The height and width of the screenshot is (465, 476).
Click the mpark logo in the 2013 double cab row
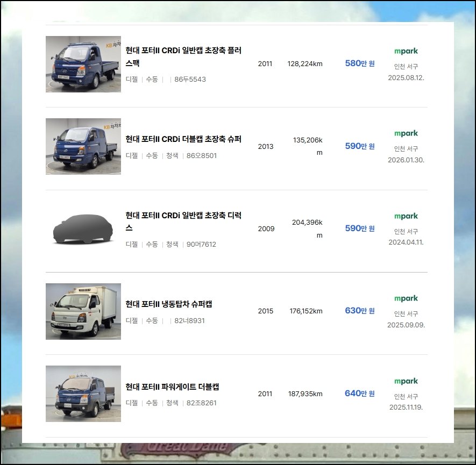click(x=406, y=133)
